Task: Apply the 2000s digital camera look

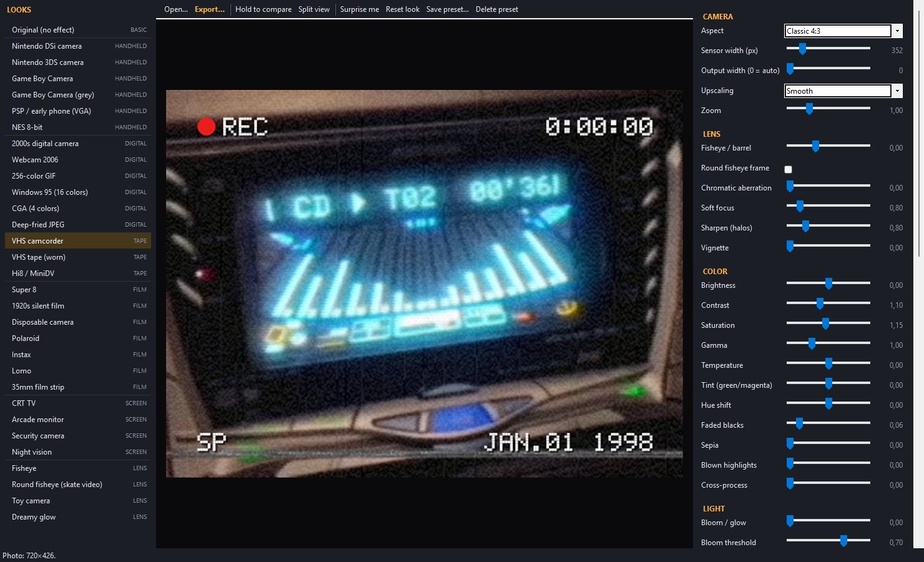Action: click(x=78, y=144)
